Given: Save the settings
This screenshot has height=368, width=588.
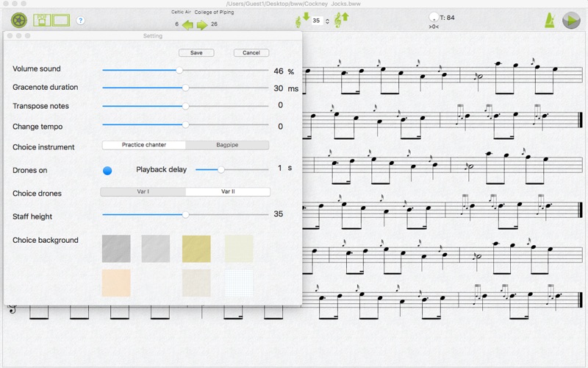Looking at the screenshot, I should coord(196,52).
